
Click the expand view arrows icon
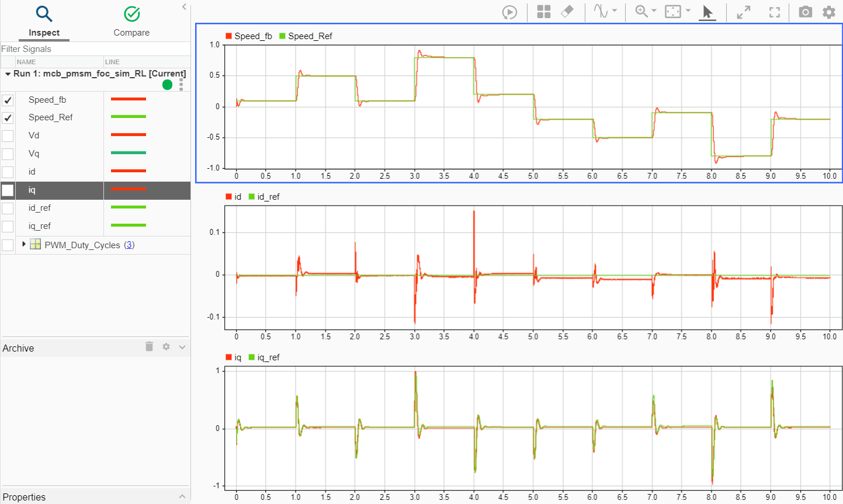(x=744, y=12)
